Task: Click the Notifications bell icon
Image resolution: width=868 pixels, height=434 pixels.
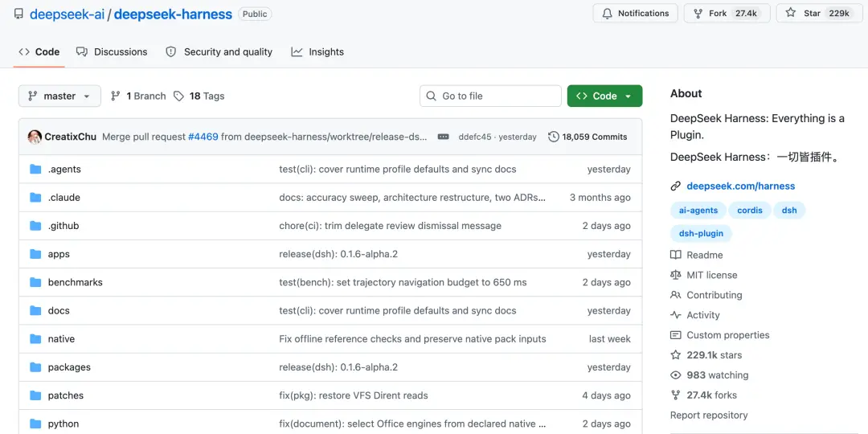Action: (608, 14)
